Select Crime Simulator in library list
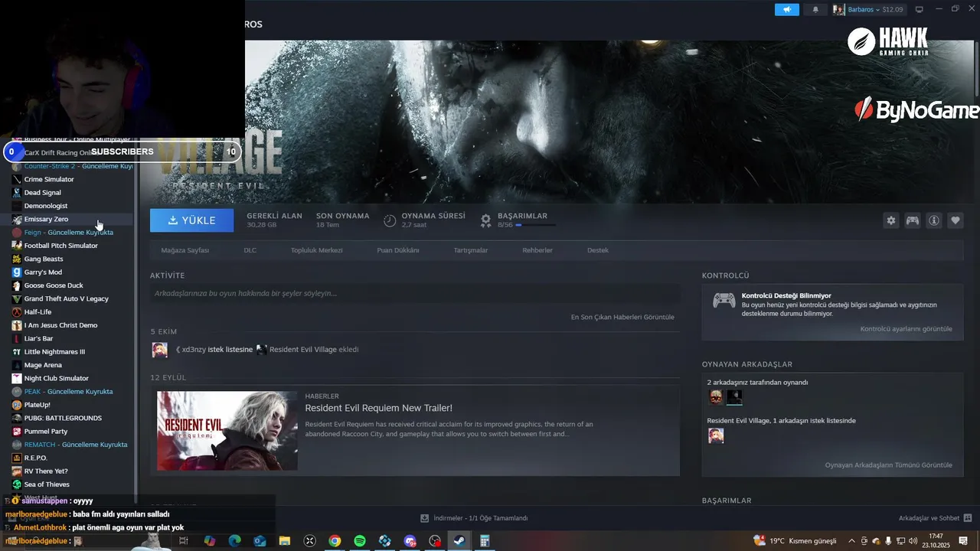Image resolution: width=980 pixels, height=551 pixels. [49, 179]
